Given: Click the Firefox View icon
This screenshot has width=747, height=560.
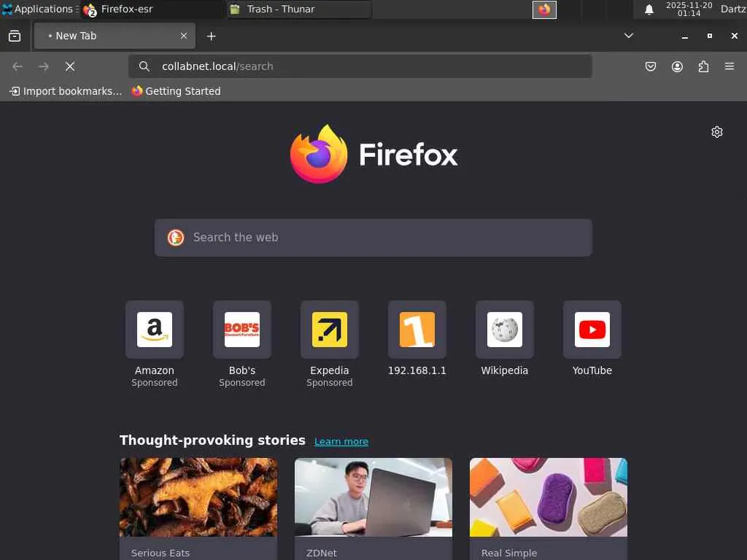Looking at the screenshot, I should tap(15, 36).
